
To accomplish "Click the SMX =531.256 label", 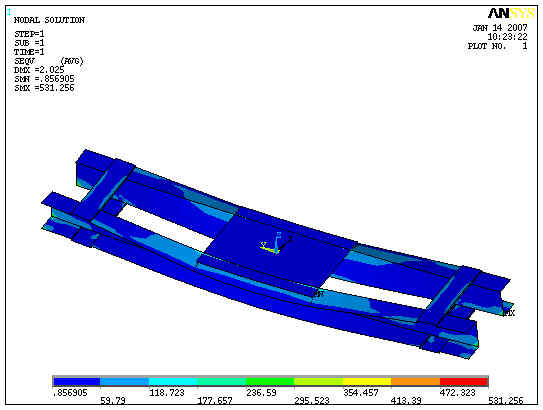I will click(x=44, y=88).
